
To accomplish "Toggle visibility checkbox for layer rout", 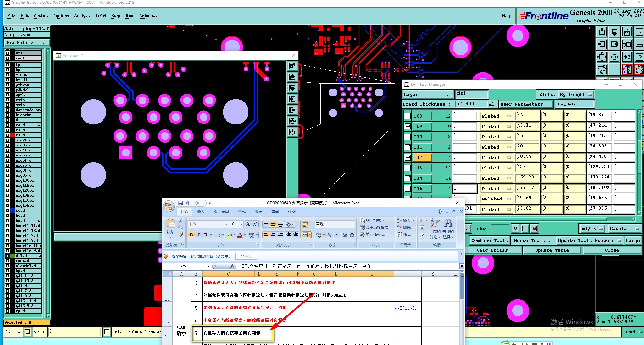I will point(8,58).
